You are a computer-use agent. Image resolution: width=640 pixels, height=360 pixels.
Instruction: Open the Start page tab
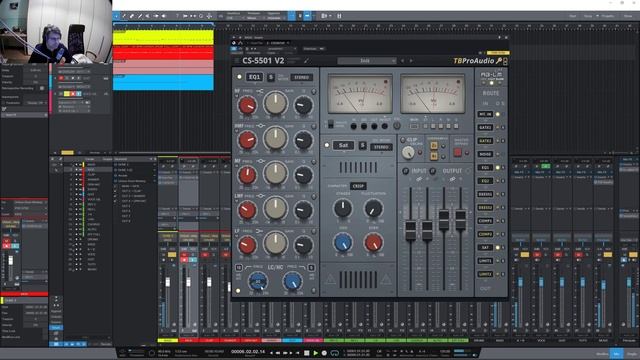tap(573, 16)
